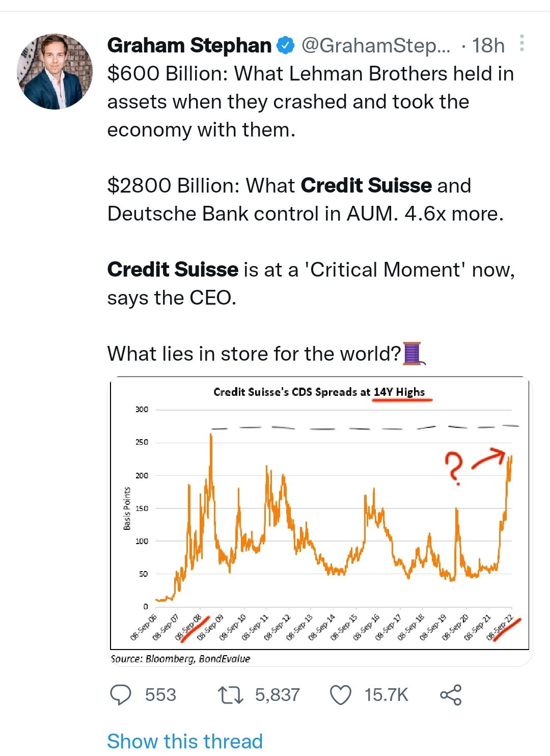The width and height of the screenshot is (550, 756).
Task: Click the Source: Bloomberg, BondEvalue caption
Action: [x=180, y=659]
